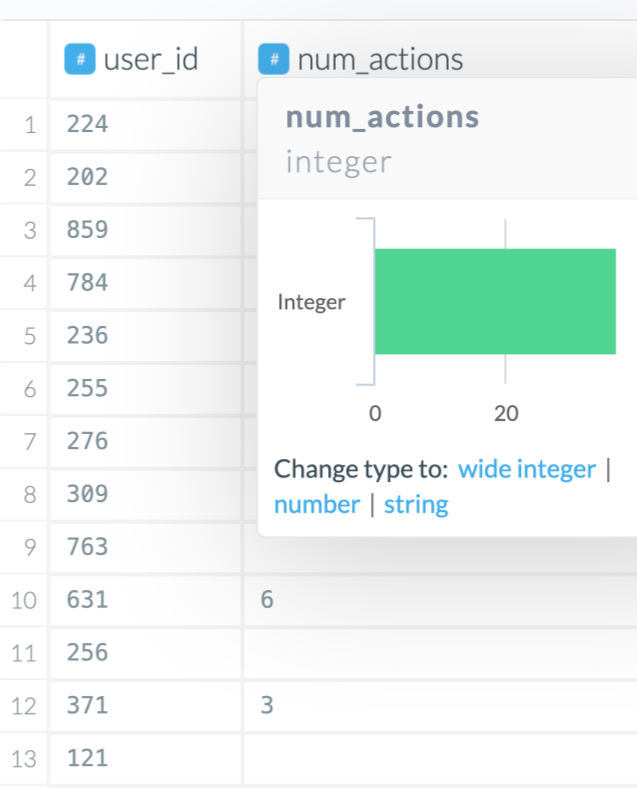Click the cell with user_id 859

click(x=145, y=230)
